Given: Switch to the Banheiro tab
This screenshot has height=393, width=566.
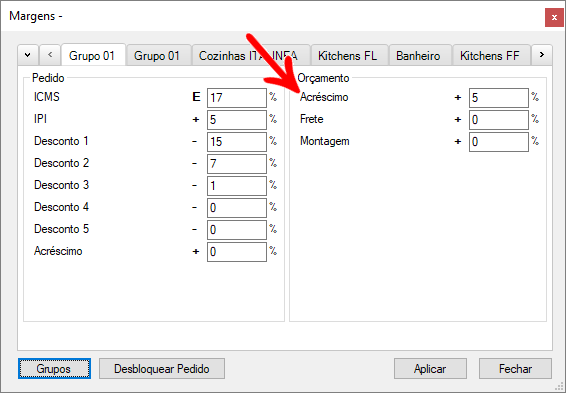Looking at the screenshot, I should [x=420, y=56].
